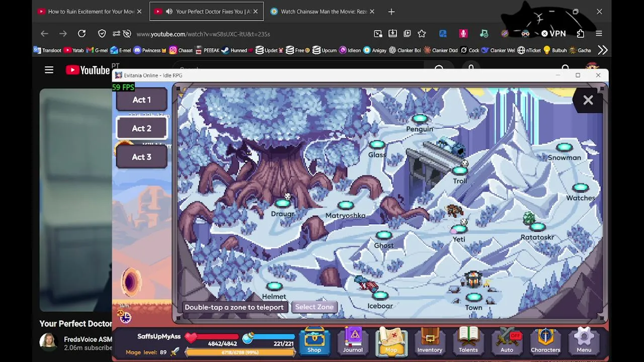Toggle the browser VPN
Viewport: 644px width, 362px height.
pos(553,34)
